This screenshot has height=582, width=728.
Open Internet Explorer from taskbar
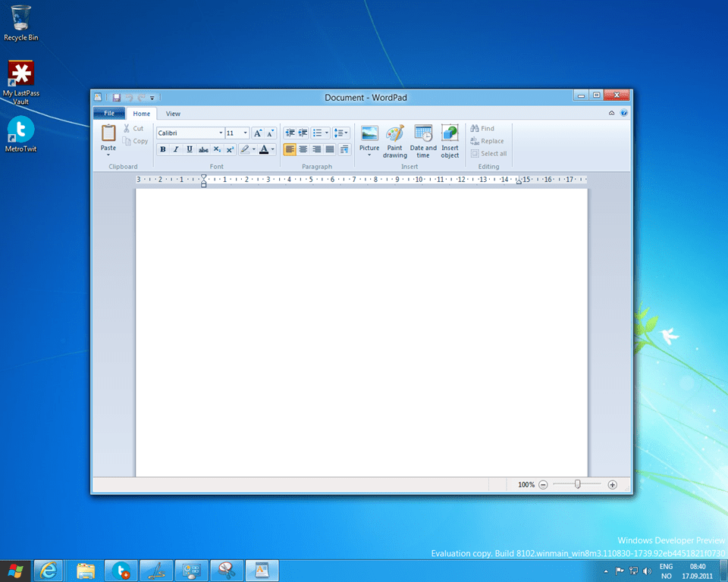click(x=49, y=571)
